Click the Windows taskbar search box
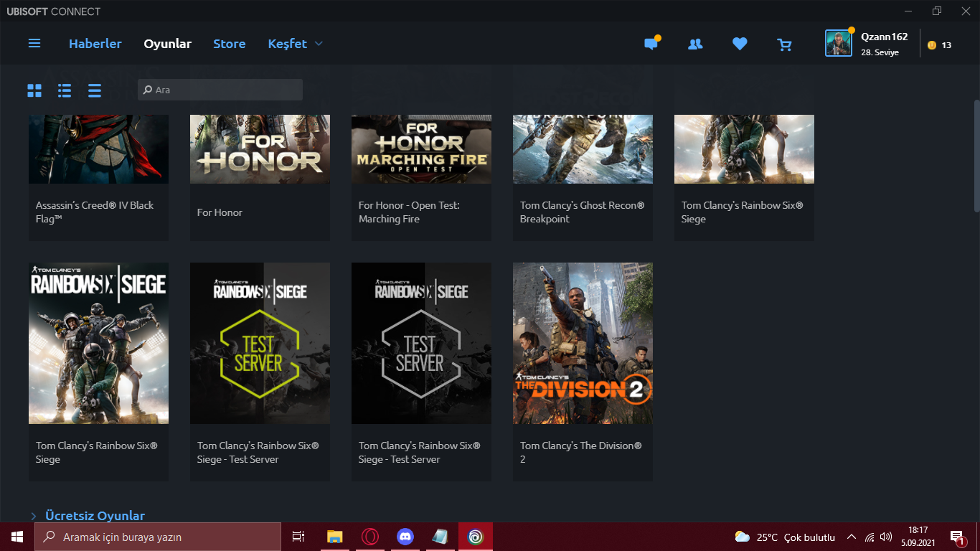 (158, 537)
